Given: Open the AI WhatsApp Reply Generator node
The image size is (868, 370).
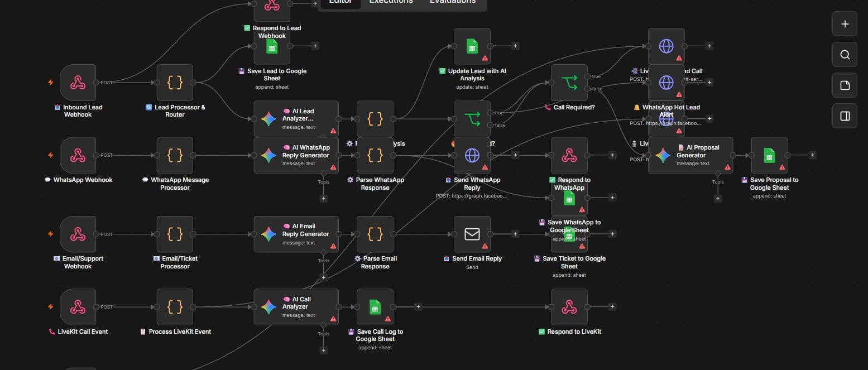Looking at the screenshot, I should click(x=296, y=155).
